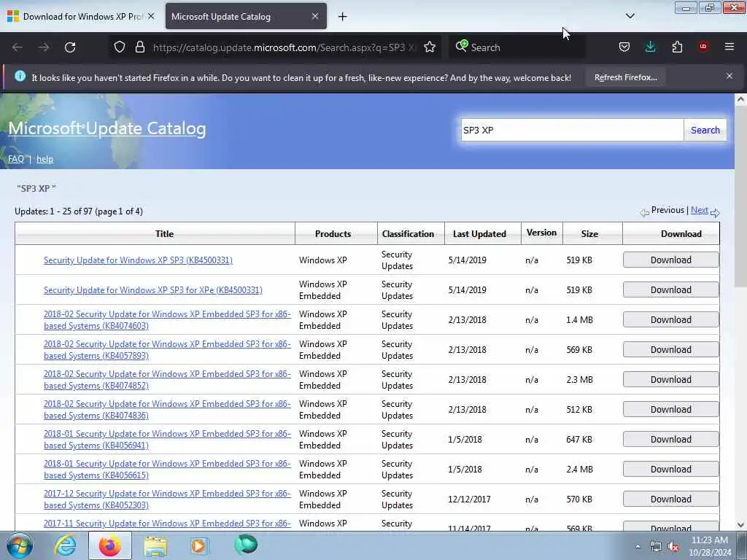This screenshot has width=747, height=560.
Task: Click the page vertical scrollbar thumb
Action: 740,197
